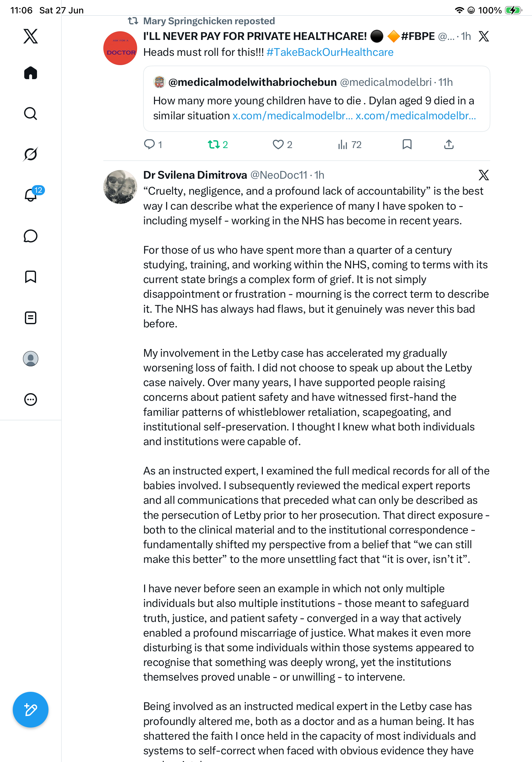The height and width of the screenshot is (762, 532).
Task: Open More options circle icon in sidebar
Action: point(31,399)
